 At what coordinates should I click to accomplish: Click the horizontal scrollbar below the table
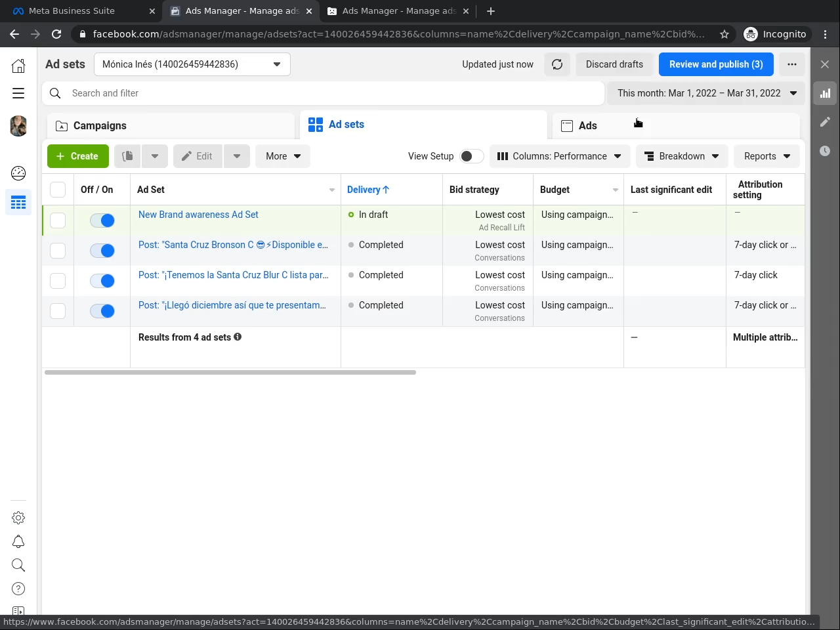pyautogui.click(x=230, y=372)
